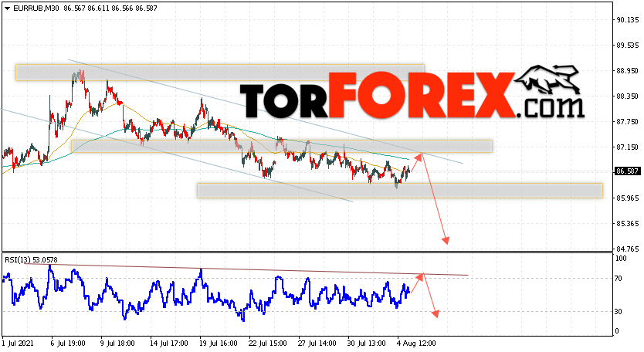Click the 27 Jul 14:00 time label
This screenshot has height=352, width=644.
(x=317, y=344)
